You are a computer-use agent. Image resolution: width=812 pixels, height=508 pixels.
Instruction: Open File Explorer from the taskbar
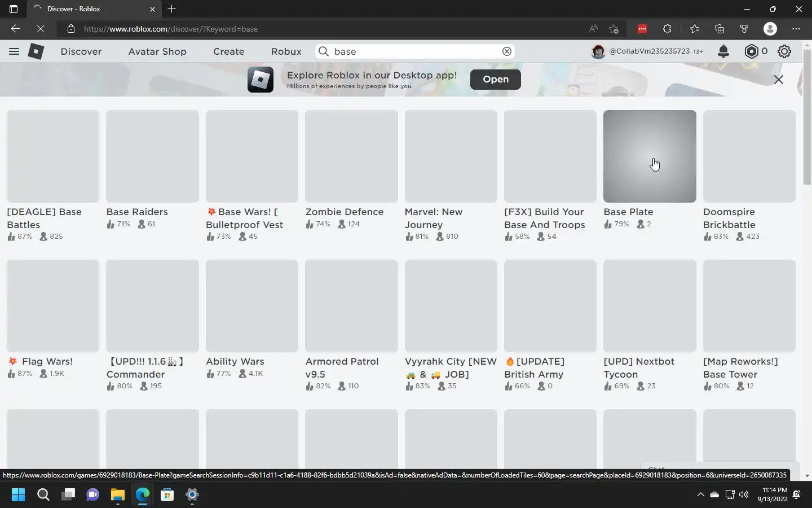click(117, 495)
